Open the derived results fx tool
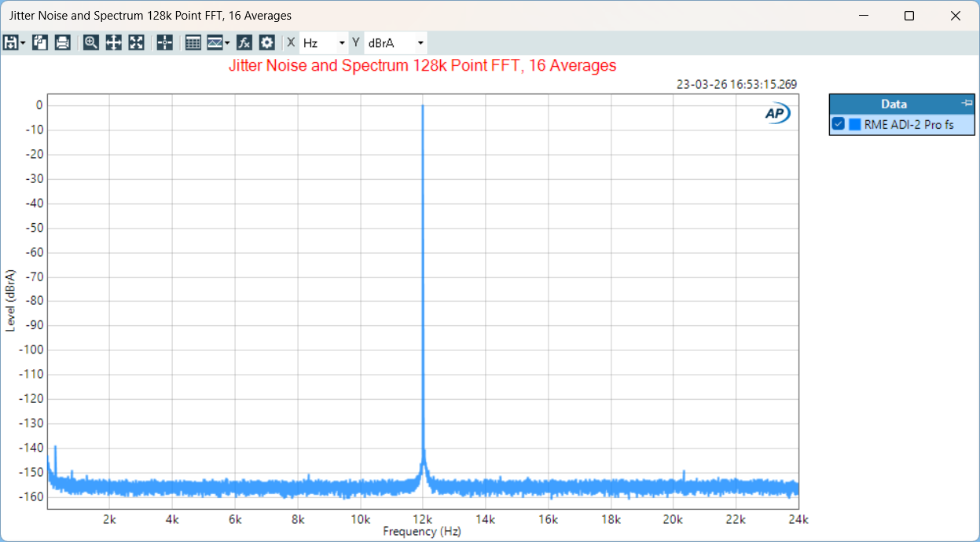 244,42
